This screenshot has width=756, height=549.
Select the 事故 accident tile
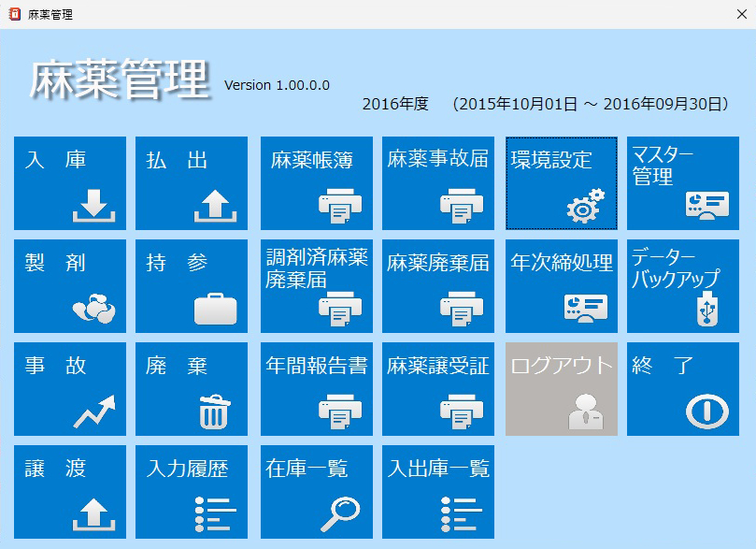pyautogui.click(x=70, y=389)
